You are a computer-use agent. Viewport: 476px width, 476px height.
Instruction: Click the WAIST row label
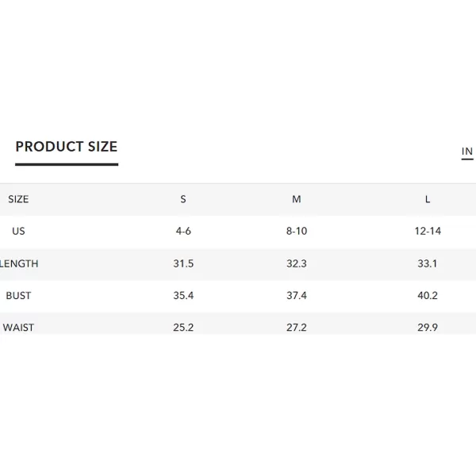[18, 328]
